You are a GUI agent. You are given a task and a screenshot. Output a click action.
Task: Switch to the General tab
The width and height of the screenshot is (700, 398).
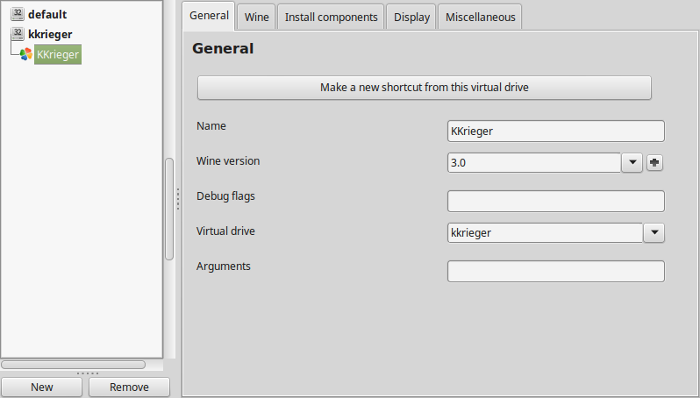click(x=209, y=16)
